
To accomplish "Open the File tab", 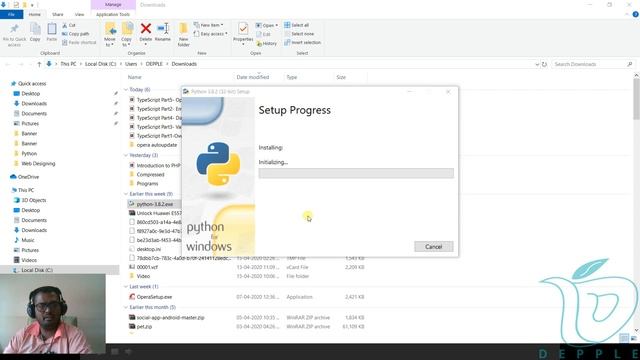I will pyautogui.click(x=11, y=15).
